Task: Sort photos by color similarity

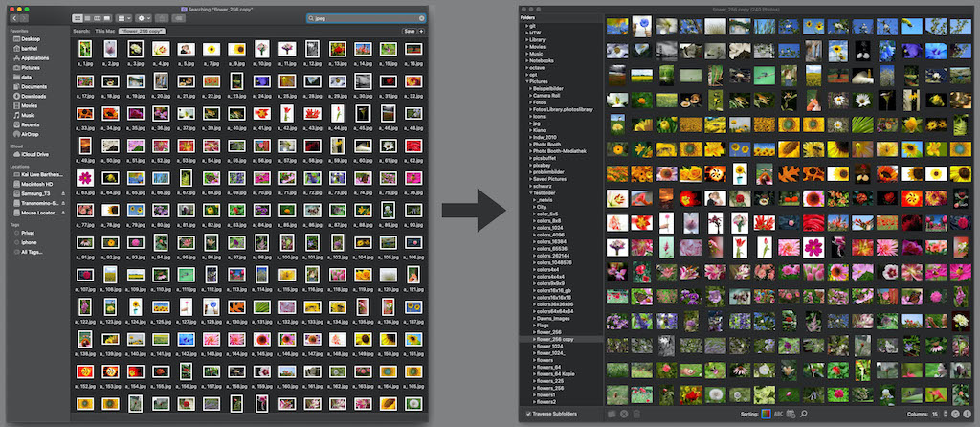Action: (x=767, y=414)
